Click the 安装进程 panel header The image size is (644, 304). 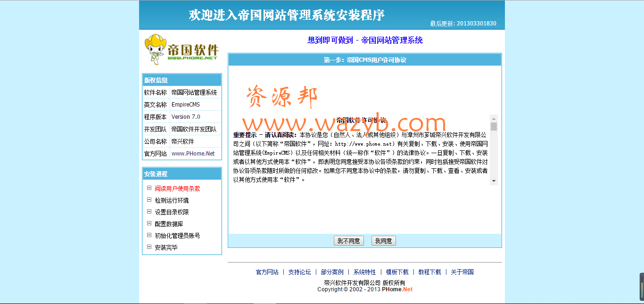click(182, 174)
